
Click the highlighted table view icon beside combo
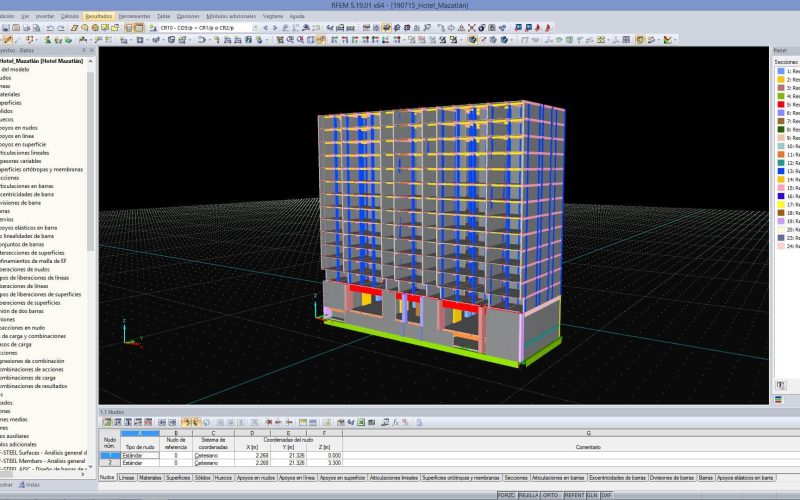click(x=139, y=28)
